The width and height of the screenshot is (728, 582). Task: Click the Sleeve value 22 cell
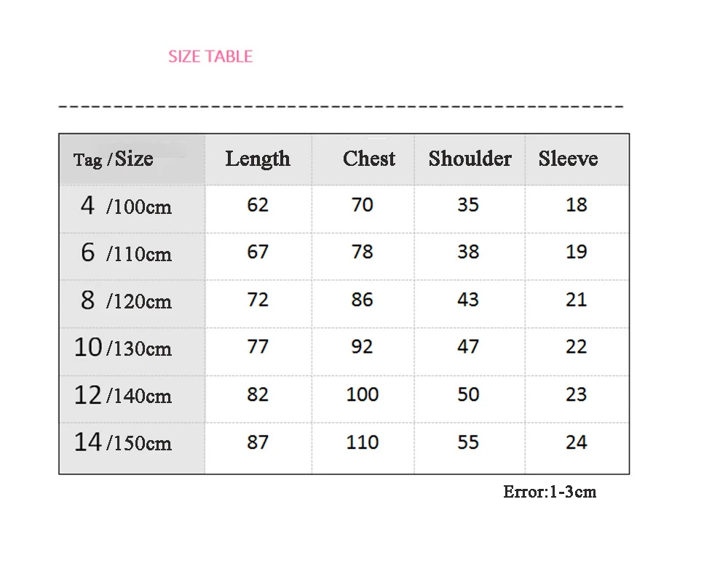point(576,347)
